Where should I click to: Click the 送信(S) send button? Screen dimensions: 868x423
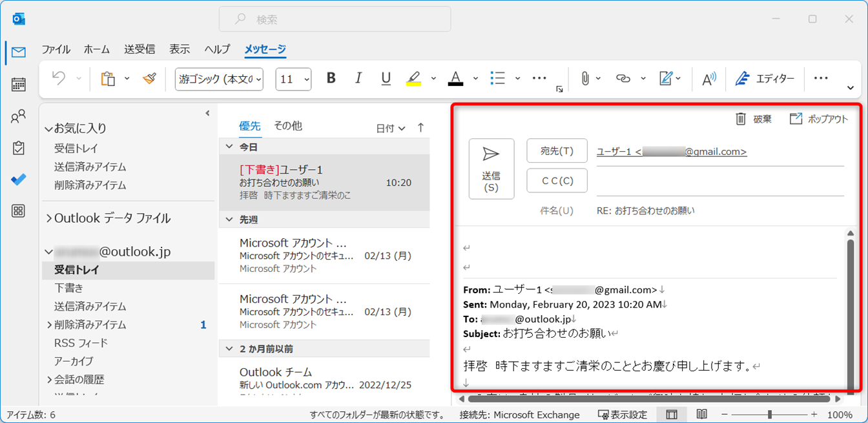(x=491, y=169)
